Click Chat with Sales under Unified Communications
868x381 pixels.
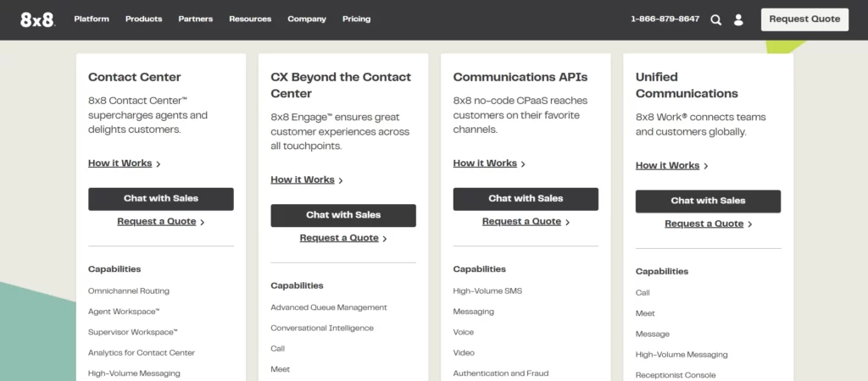pos(708,201)
